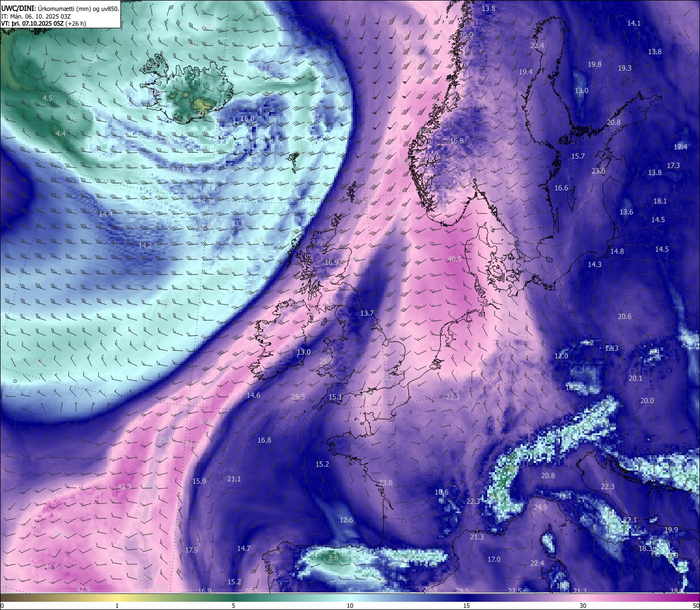Click the 17.0 value label
700x610 pixels.
[494, 559]
